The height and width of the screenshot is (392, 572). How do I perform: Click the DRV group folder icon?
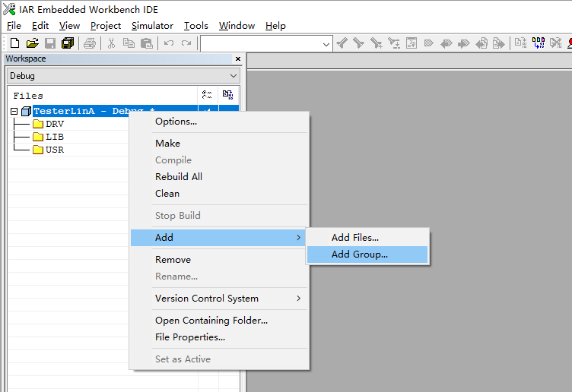pos(38,124)
